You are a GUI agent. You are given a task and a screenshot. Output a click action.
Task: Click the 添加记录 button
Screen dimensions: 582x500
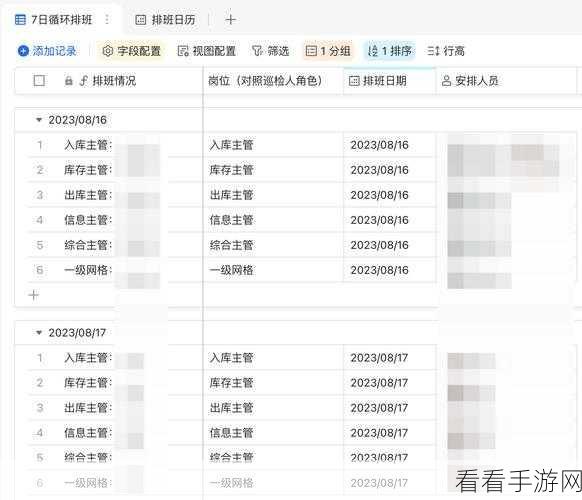(47, 51)
